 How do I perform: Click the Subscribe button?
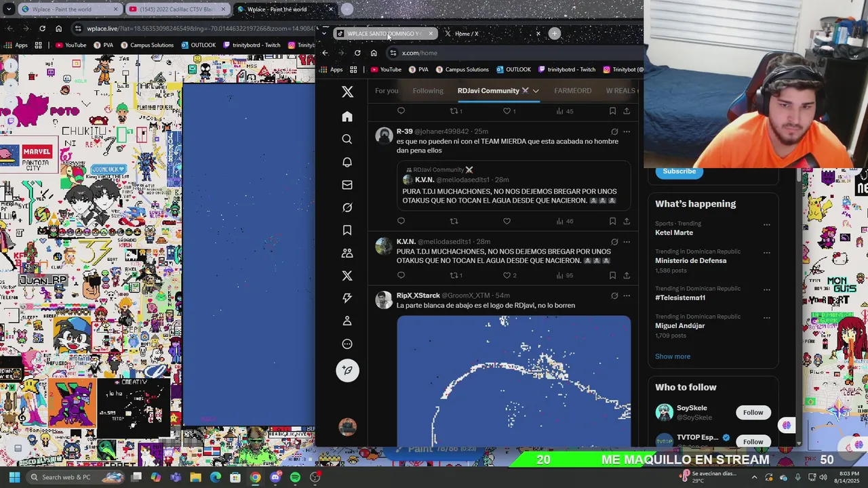pos(679,171)
